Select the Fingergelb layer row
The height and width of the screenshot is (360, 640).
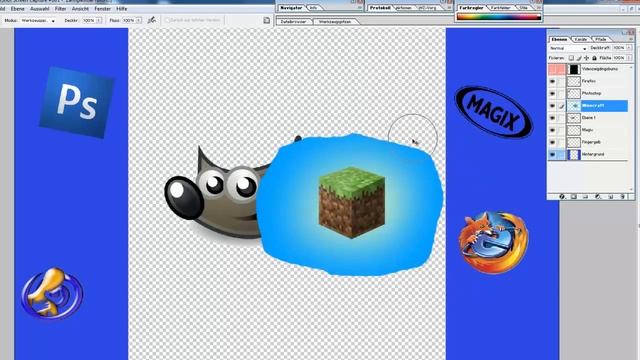pyautogui.click(x=598, y=142)
